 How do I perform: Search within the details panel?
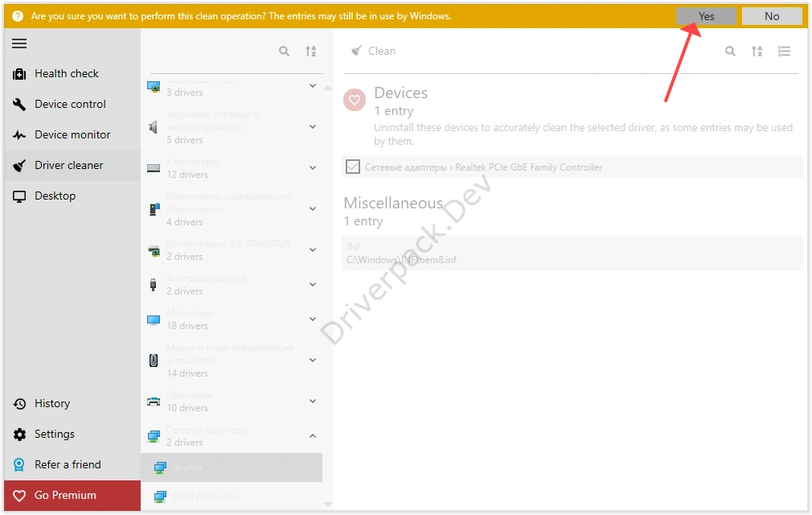[x=730, y=51]
